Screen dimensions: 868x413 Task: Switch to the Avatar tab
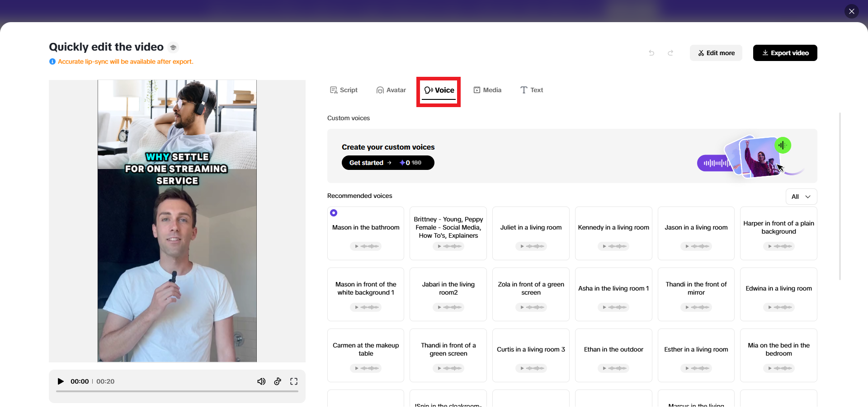[x=391, y=90]
